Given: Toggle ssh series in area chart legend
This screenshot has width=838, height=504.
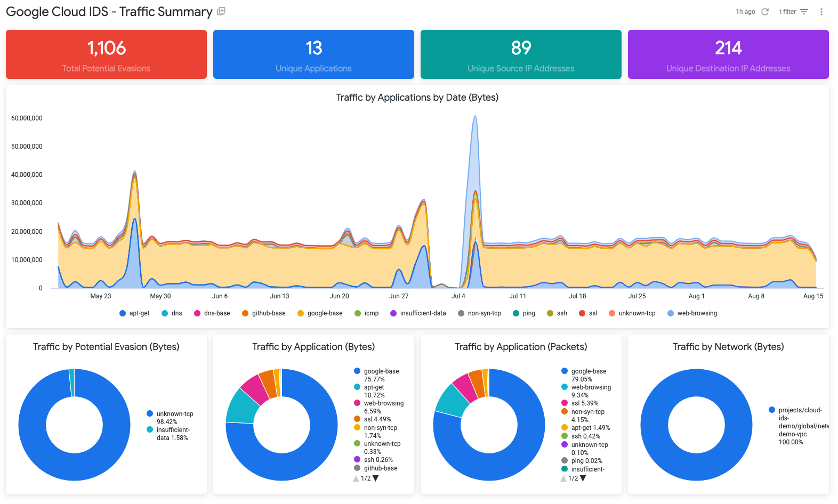Looking at the screenshot, I should tap(557, 313).
